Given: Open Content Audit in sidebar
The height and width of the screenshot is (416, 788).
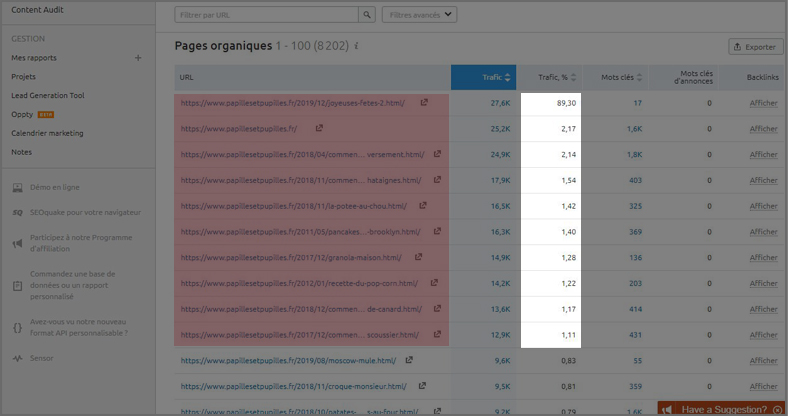Looking at the screenshot, I should 37,10.
